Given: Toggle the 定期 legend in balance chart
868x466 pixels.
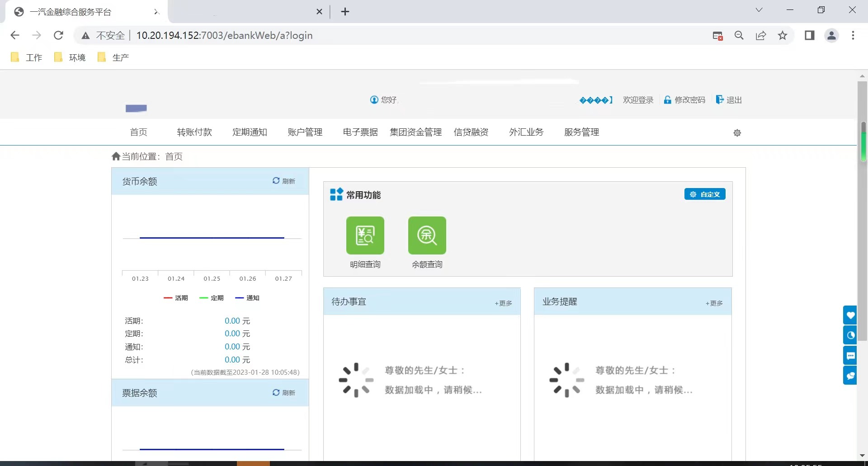Looking at the screenshot, I should (212, 298).
